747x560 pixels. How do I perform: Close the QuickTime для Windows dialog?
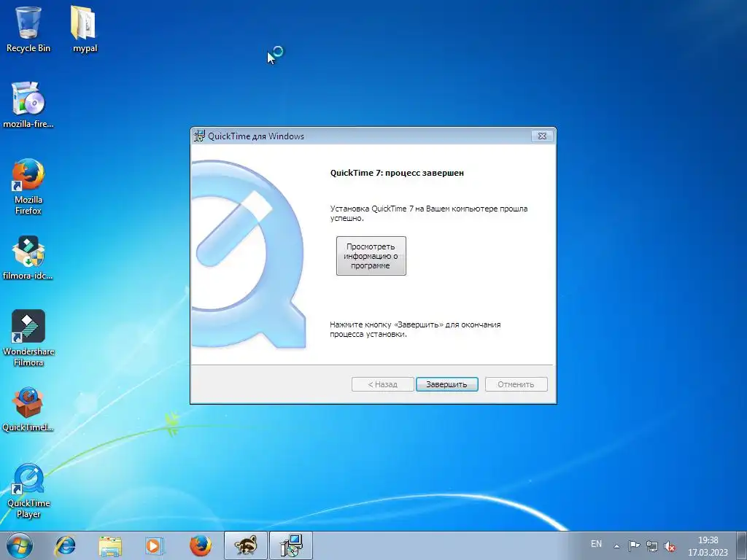(542, 136)
